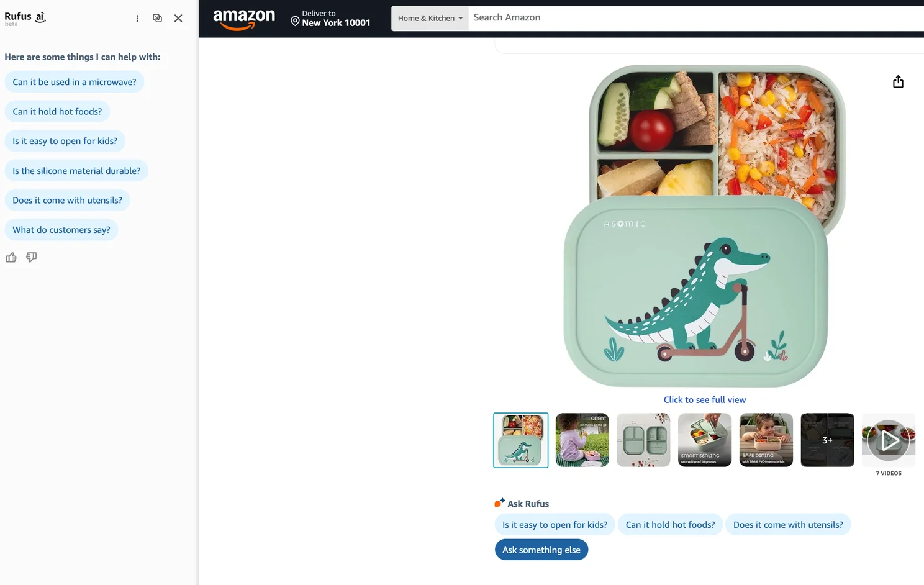Open the Rufus more options menu
The image size is (924, 585).
point(137,19)
